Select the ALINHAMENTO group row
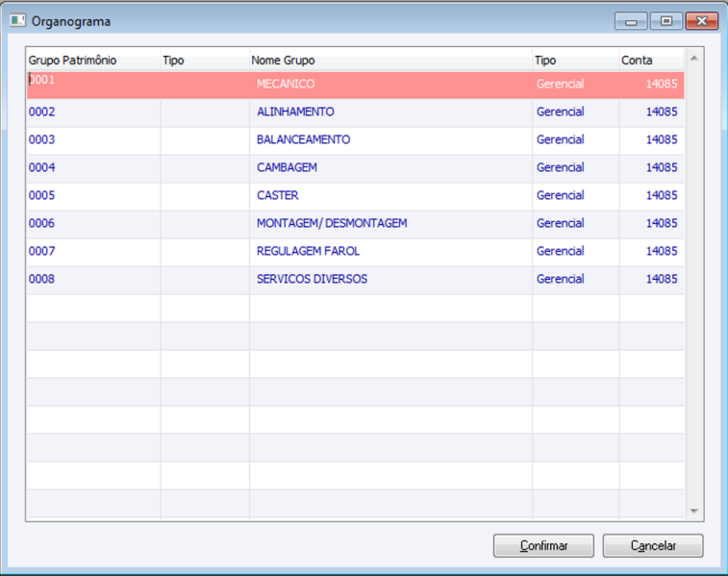This screenshot has width=728, height=576. (x=355, y=112)
